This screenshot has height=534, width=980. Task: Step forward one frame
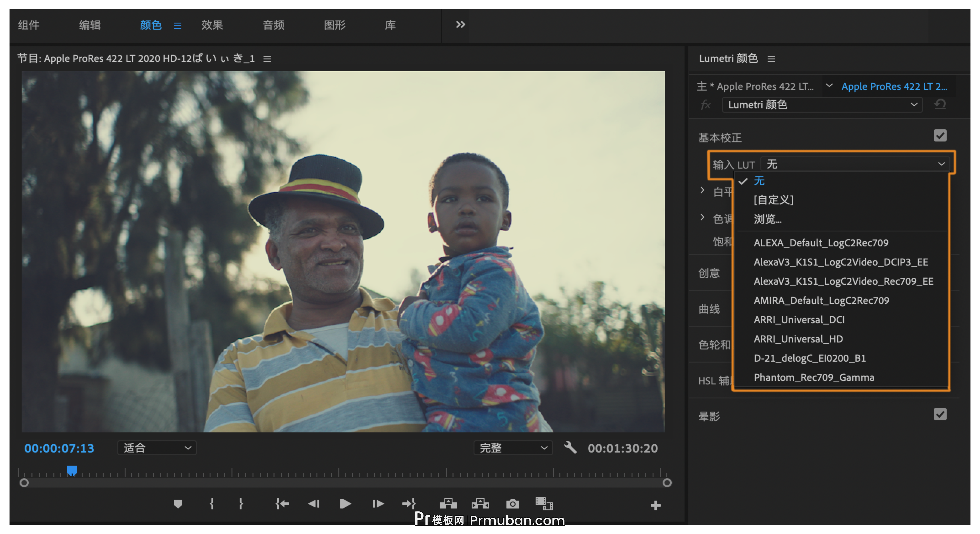[x=378, y=504]
